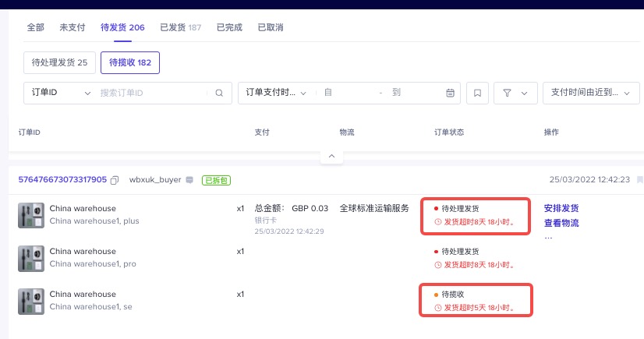Open order link 576476673073317905
Viewport: 644px width, 339px height.
[x=62, y=179]
